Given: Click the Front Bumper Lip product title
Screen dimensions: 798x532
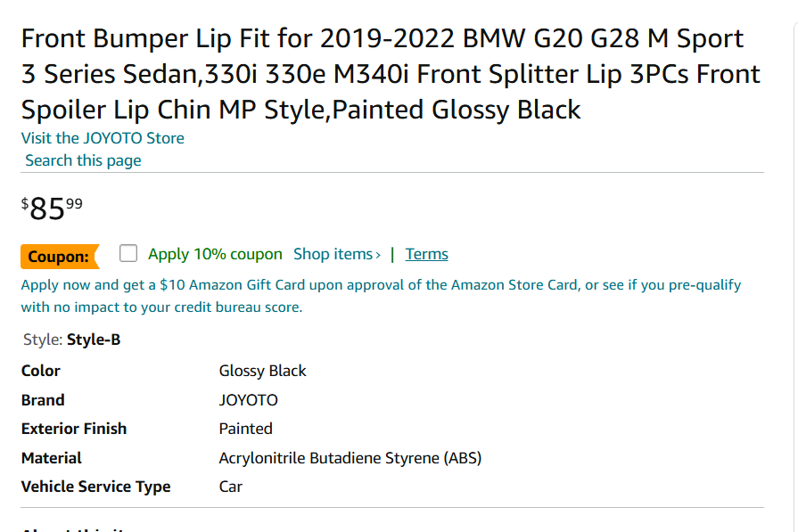Looking at the screenshot, I should click(x=391, y=74).
